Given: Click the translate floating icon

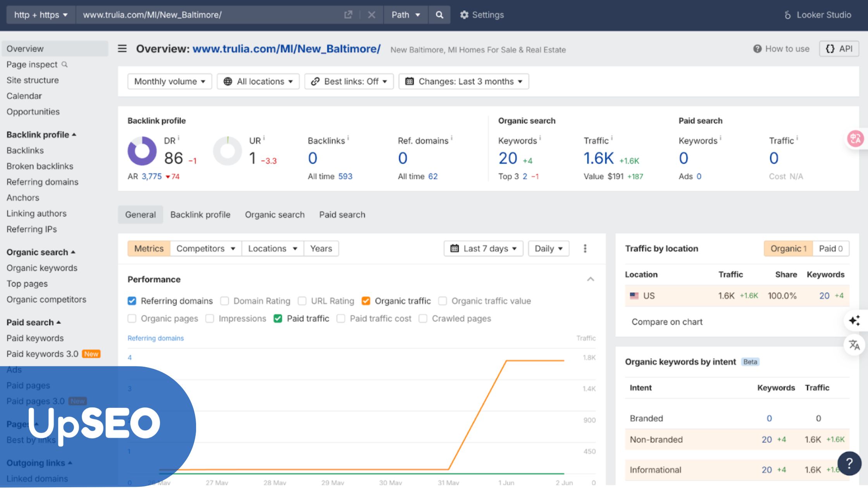Looking at the screenshot, I should (x=854, y=344).
